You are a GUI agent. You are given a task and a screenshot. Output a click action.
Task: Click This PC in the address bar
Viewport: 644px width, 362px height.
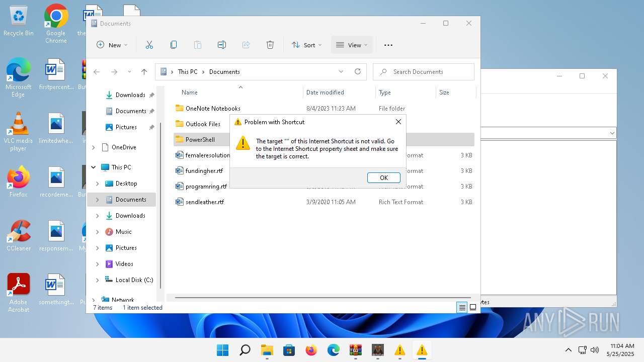coord(188,72)
